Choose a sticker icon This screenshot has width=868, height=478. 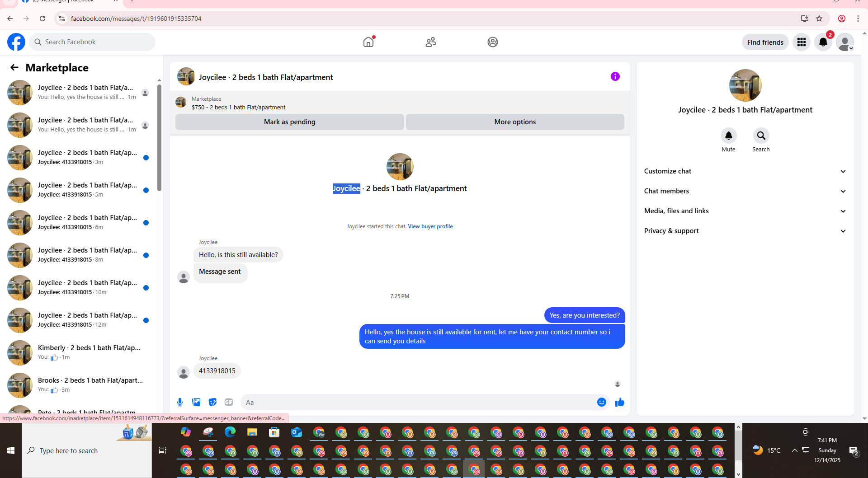click(x=212, y=402)
